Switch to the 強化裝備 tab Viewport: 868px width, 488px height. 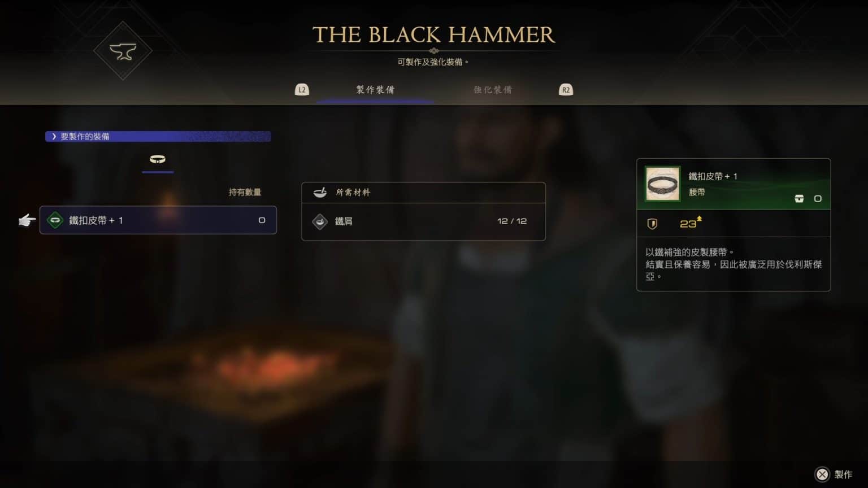point(493,90)
